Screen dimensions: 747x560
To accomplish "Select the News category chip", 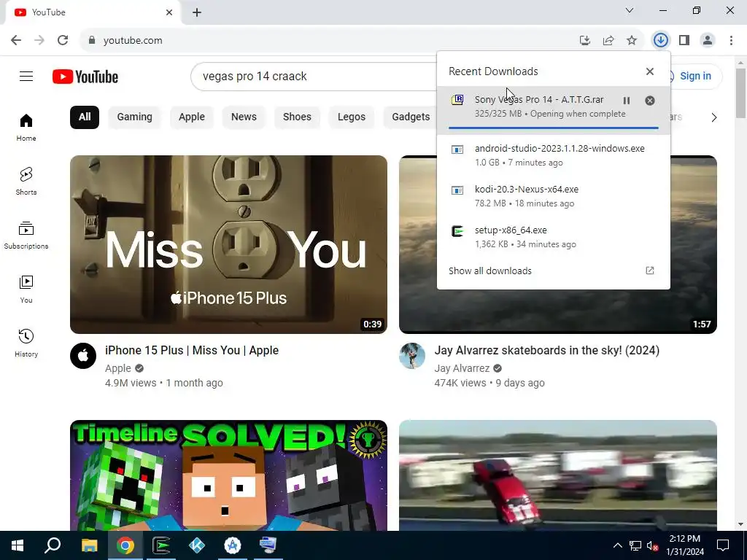I will [244, 117].
